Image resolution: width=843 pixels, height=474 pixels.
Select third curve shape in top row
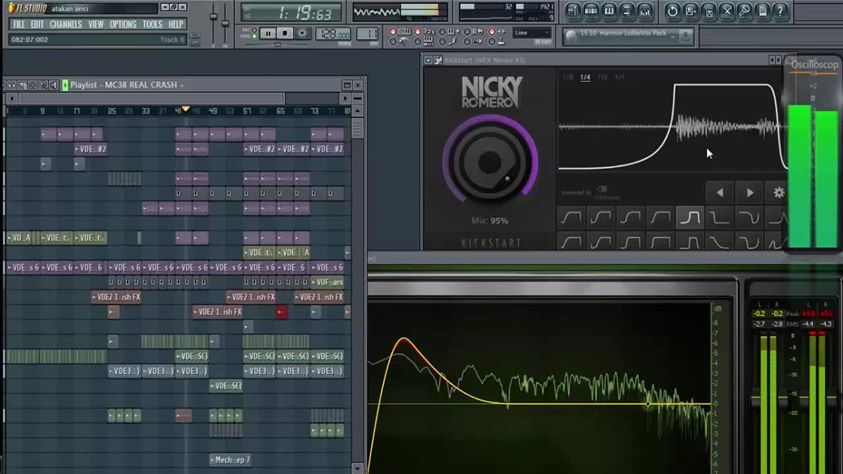pyautogui.click(x=630, y=218)
